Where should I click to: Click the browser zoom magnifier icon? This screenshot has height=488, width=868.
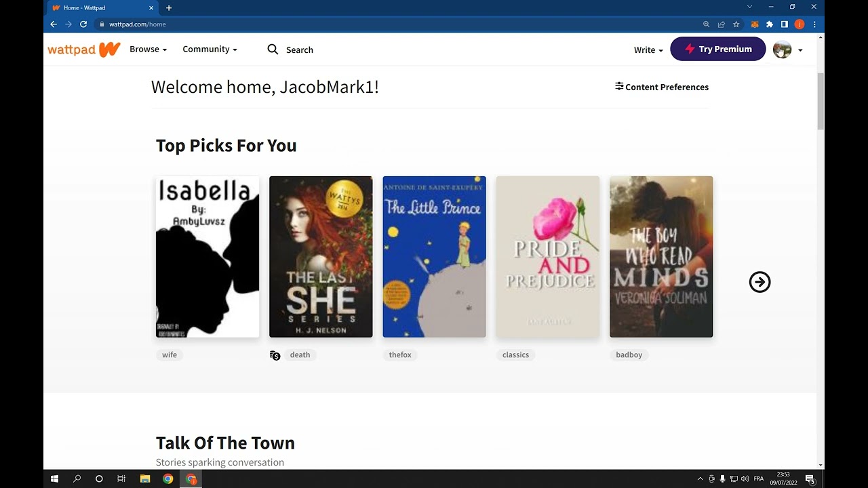706,24
